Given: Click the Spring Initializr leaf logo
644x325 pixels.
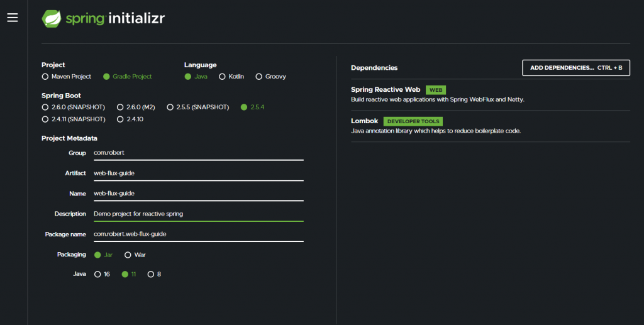Looking at the screenshot, I should click(52, 19).
